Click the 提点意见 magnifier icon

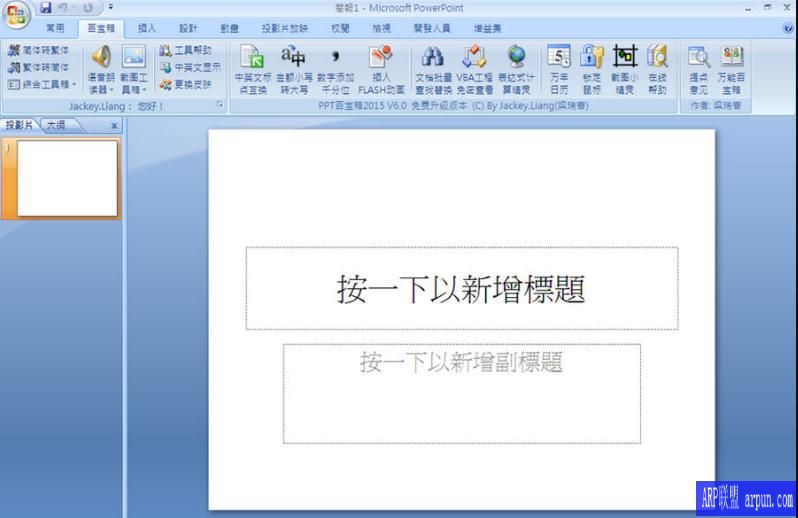pyautogui.click(x=699, y=70)
